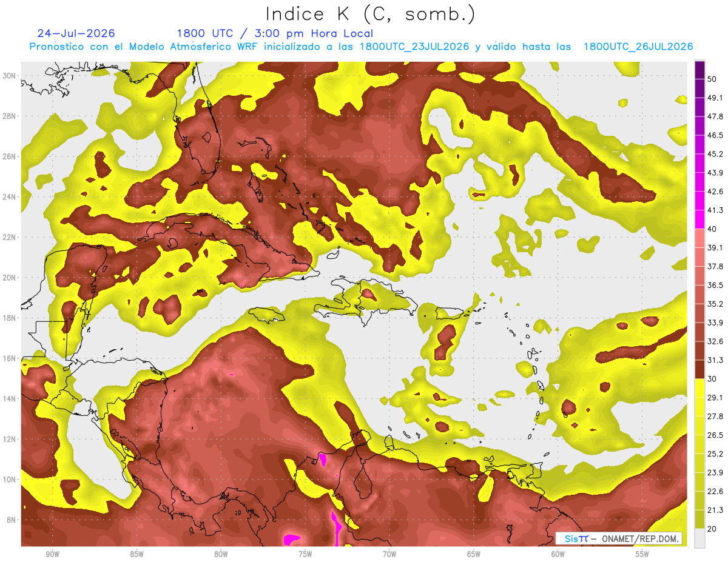The image size is (728, 562).
Task: Click legend value "49.1"
Action: [x=715, y=98]
